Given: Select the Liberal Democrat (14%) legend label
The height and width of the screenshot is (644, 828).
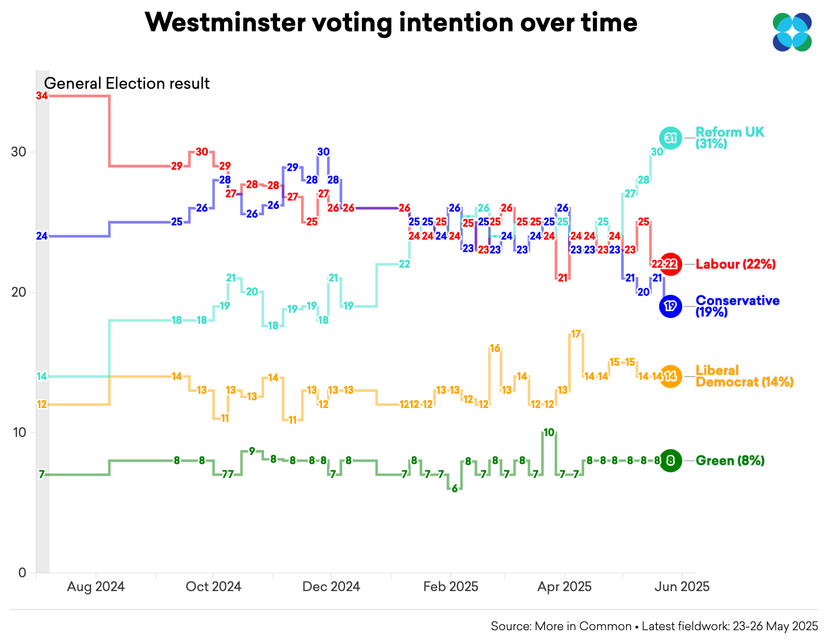Looking at the screenshot, I should tap(744, 376).
